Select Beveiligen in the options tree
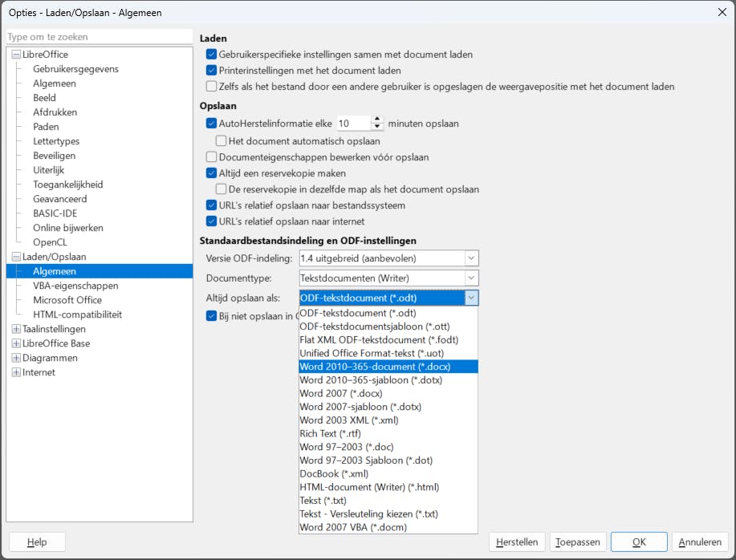This screenshot has height=560, width=736. (x=55, y=156)
